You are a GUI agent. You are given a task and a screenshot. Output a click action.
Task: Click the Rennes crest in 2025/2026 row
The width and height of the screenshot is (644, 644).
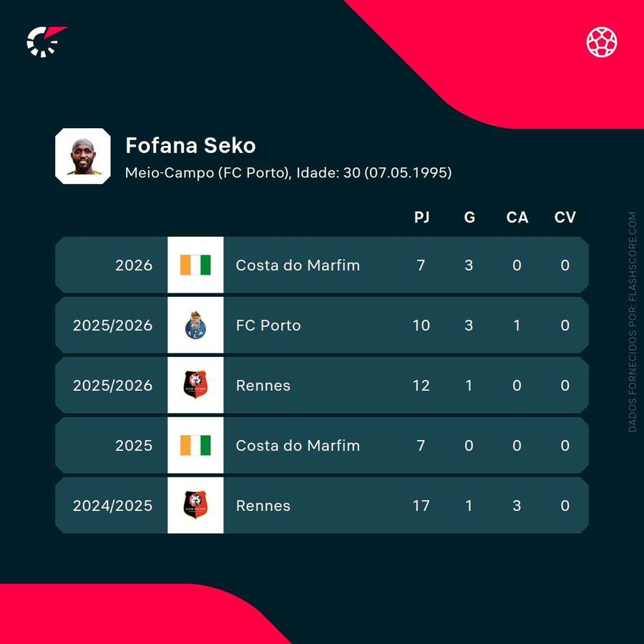point(195,385)
